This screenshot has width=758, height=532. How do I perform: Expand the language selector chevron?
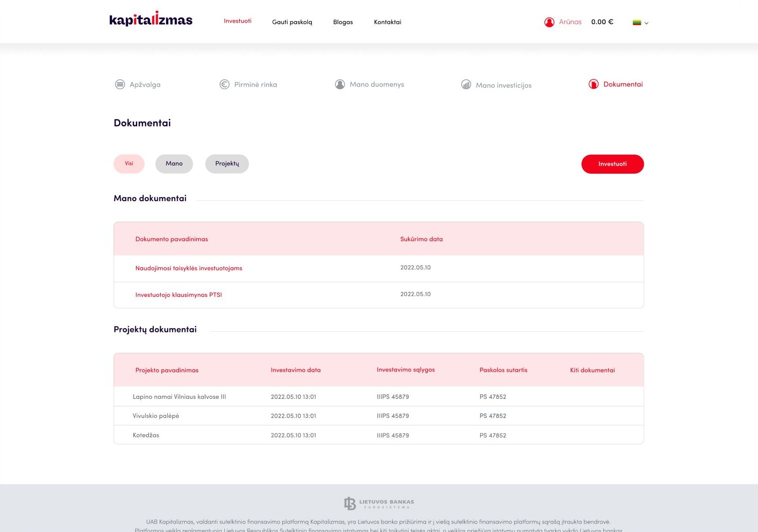pos(646,23)
